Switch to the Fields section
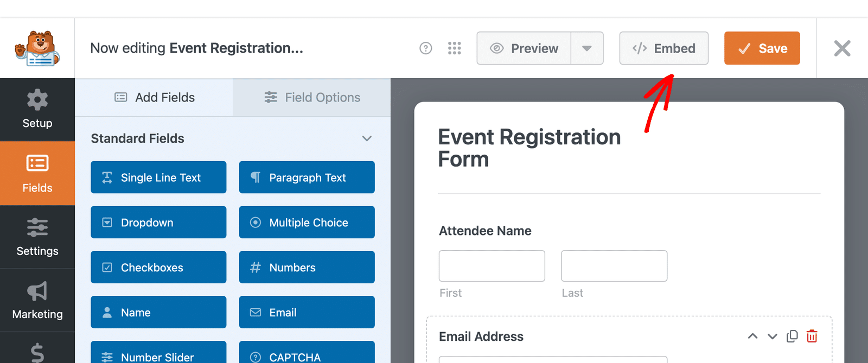Viewport: 868px width, 363px height. click(x=37, y=174)
